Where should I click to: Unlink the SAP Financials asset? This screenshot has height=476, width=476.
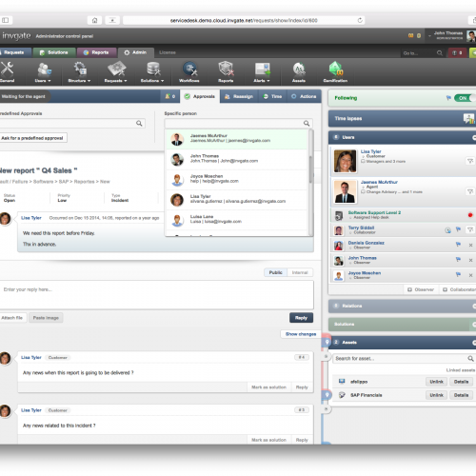pos(436,395)
